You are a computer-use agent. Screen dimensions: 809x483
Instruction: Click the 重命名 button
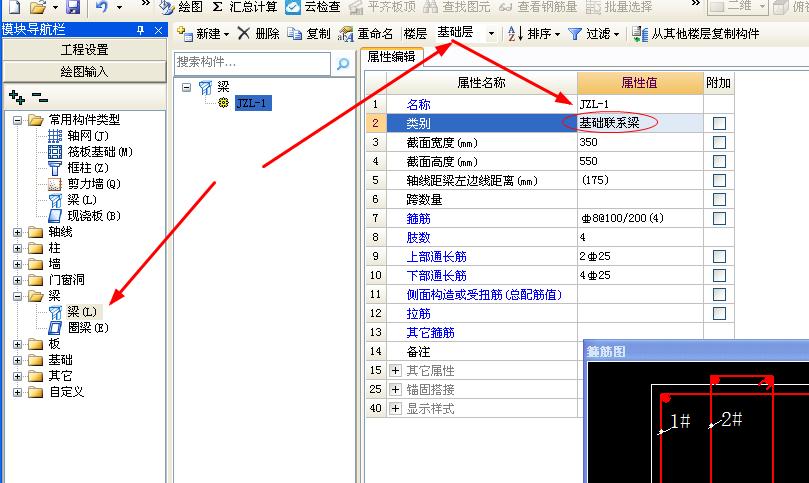[365, 34]
